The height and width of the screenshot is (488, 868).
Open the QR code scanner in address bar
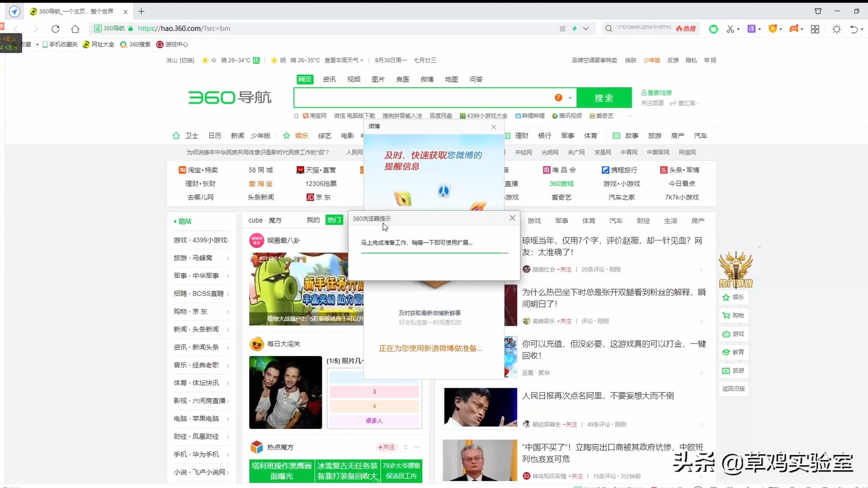coord(562,28)
